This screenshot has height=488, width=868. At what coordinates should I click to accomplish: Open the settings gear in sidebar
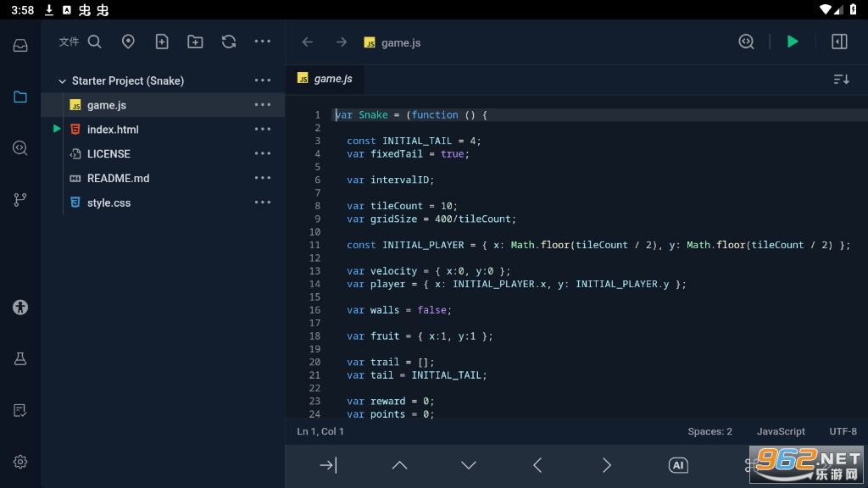(20, 462)
